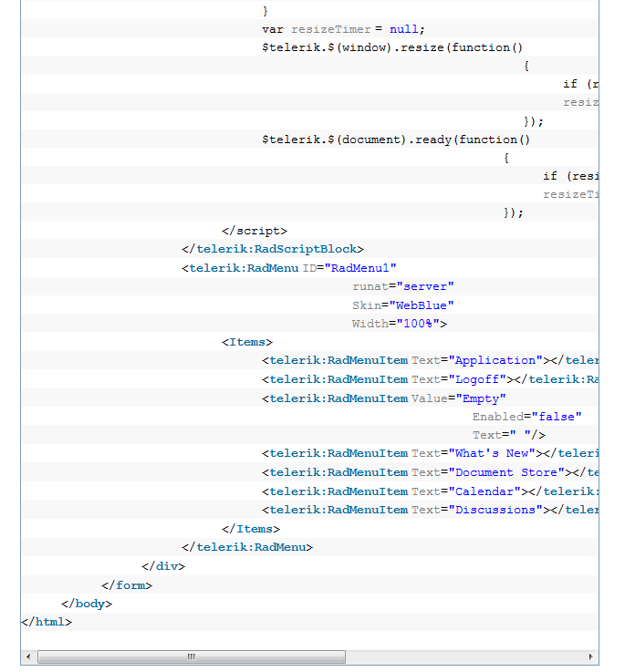
Task: Click the opening <Items> tag
Action: [x=247, y=343]
